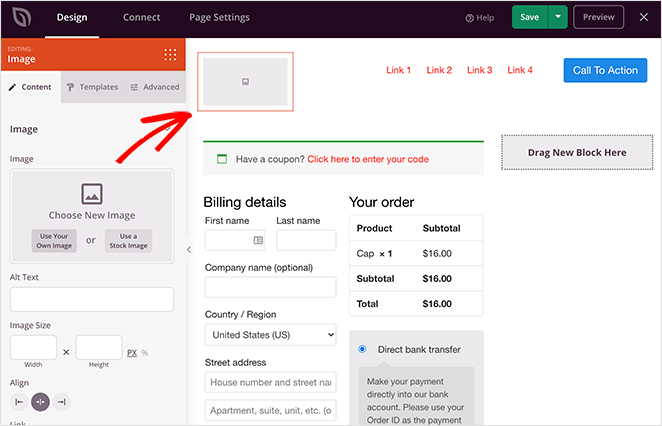Click Link 4 in navigation
This screenshot has height=426, width=662.
click(520, 70)
